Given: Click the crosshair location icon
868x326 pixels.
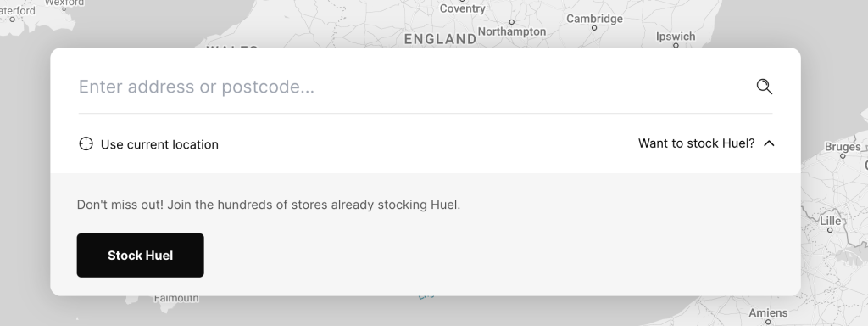Looking at the screenshot, I should 86,144.
